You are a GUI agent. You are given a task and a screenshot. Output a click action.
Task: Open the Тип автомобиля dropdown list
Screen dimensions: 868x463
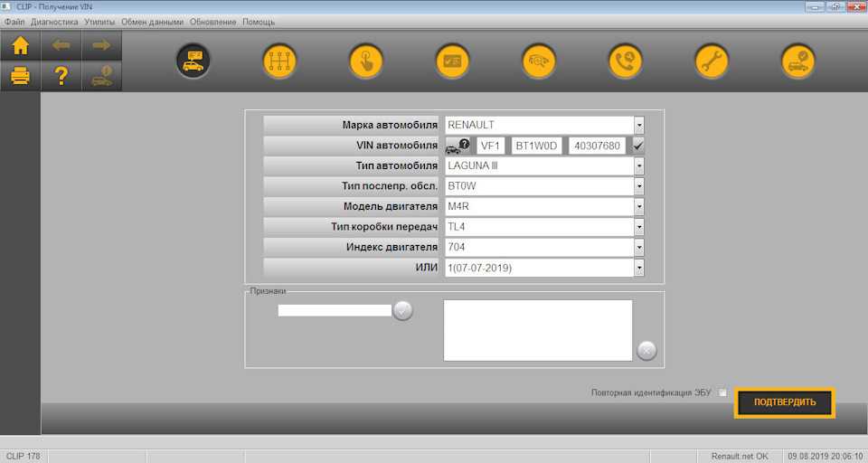[638, 165]
